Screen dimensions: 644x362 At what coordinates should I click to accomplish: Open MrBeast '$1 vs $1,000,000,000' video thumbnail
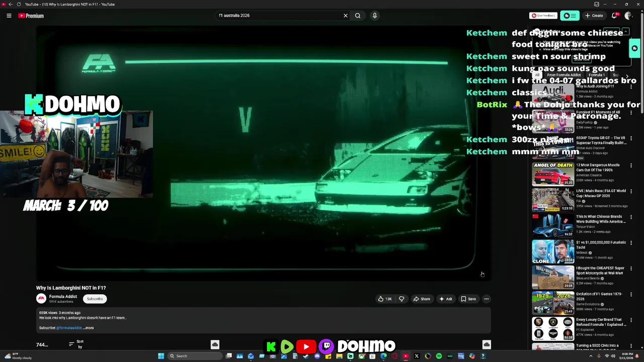click(x=553, y=251)
